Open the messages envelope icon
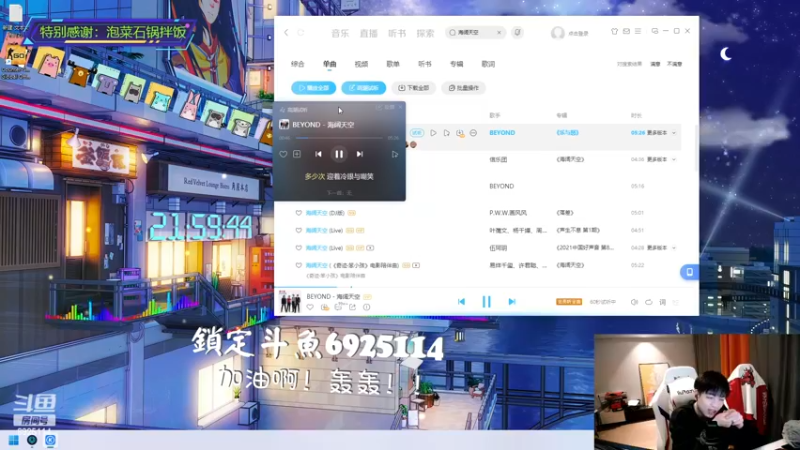This screenshot has height=450, width=800. [x=626, y=31]
